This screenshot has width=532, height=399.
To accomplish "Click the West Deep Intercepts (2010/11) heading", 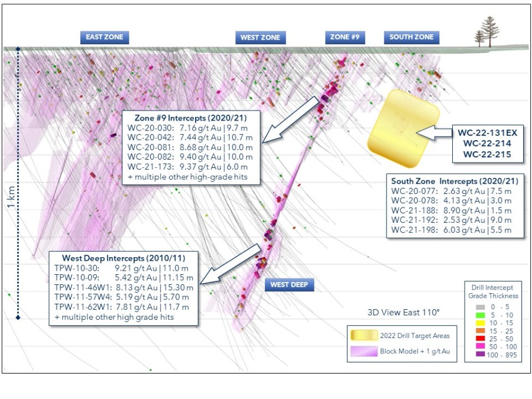I will pos(124,258).
